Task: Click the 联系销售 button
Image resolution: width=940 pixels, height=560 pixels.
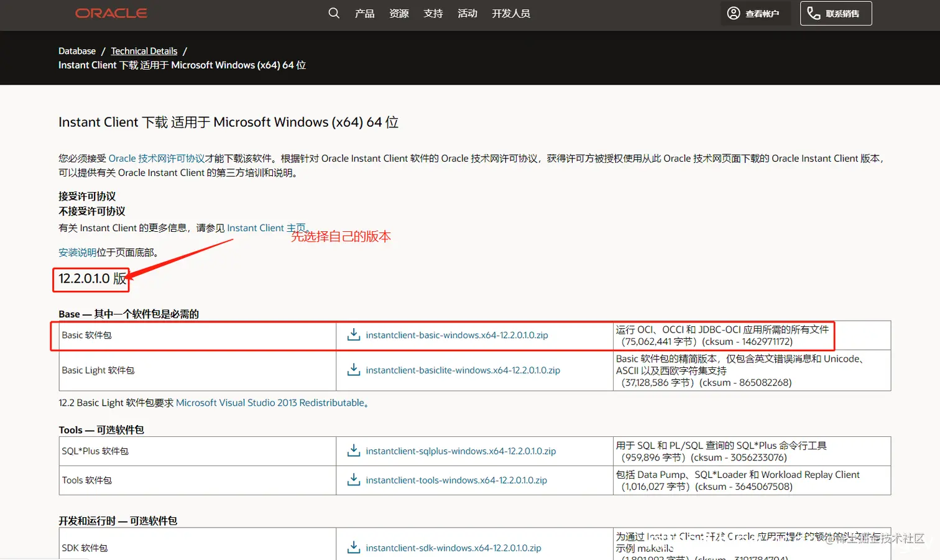Action: 836,13
